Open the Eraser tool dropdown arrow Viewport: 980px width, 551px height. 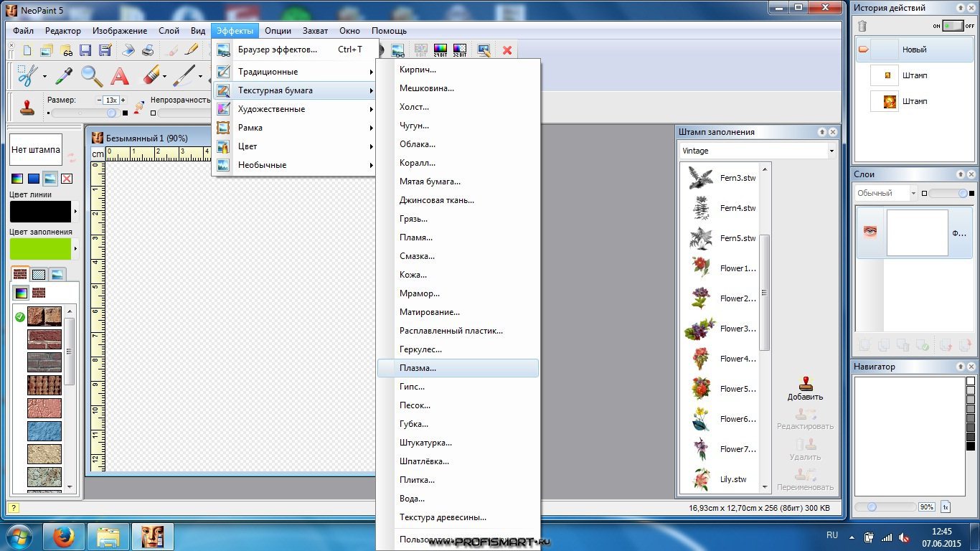[x=164, y=77]
